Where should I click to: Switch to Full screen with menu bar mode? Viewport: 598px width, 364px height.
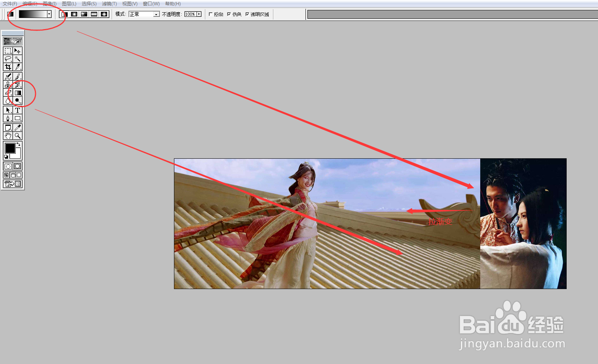click(x=13, y=175)
